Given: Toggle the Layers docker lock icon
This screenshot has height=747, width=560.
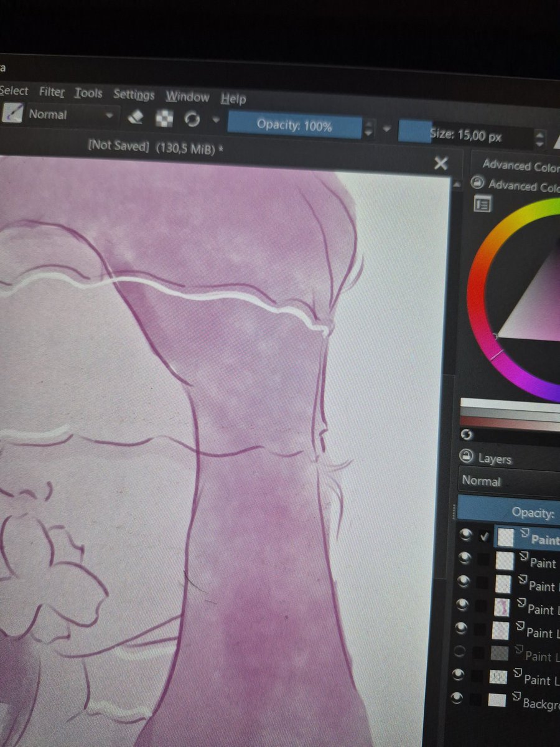Looking at the screenshot, I should (465, 456).
